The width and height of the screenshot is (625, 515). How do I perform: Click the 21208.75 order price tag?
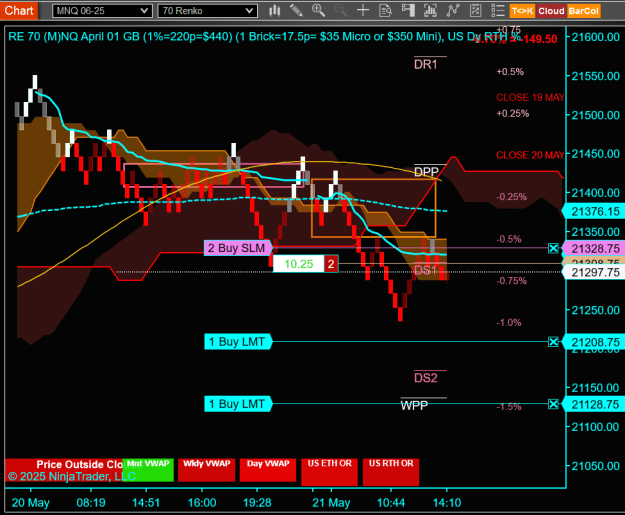593,342
